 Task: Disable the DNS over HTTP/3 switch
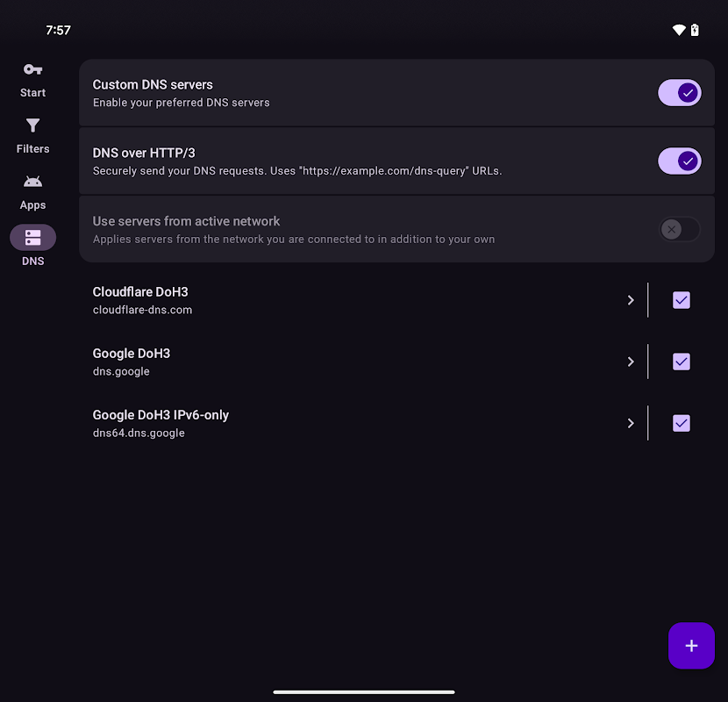click(x=680, y=161)
